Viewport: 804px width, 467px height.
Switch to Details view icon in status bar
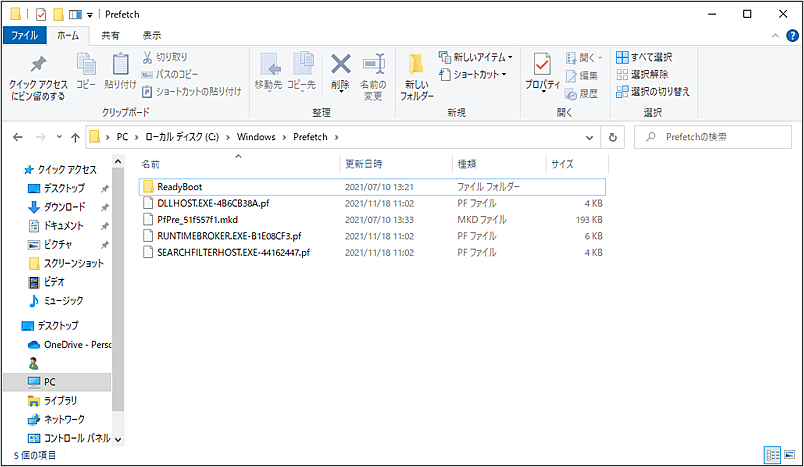tap(772, 455)
